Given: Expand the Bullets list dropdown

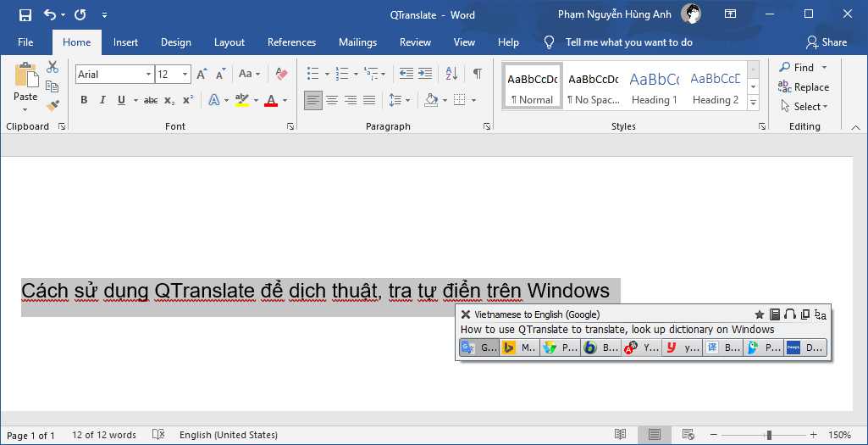Looking at the screenshot, I should pos(327,74).
